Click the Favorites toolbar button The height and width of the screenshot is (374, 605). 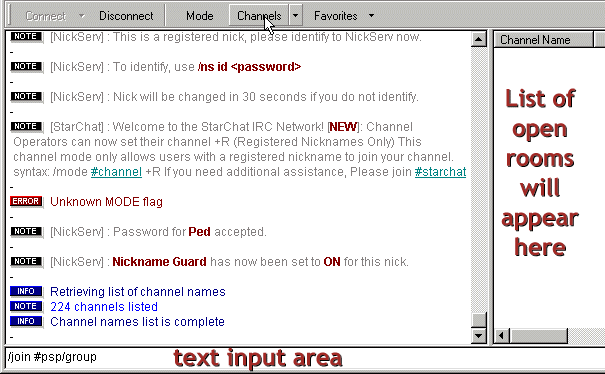(x=336, y=16)
